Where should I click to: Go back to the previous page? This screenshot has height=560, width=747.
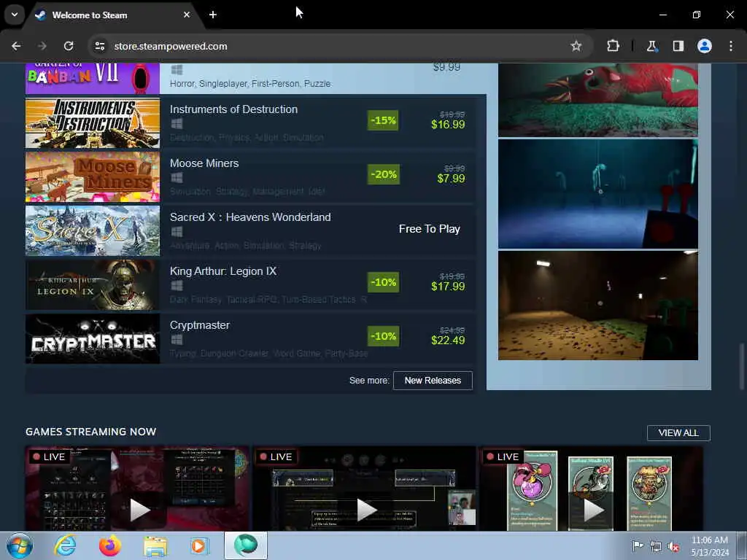(16, 46)
